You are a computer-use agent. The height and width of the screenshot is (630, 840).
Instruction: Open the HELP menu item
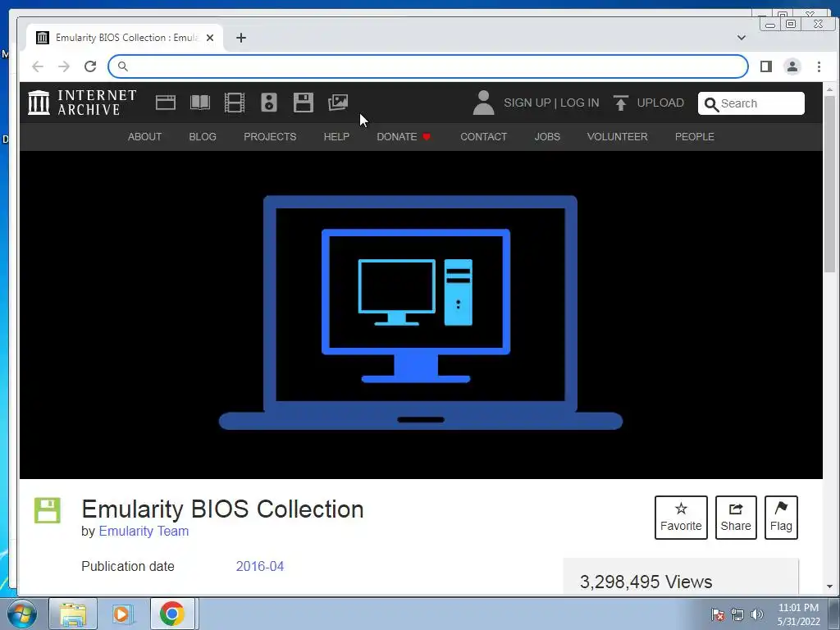point(336,137)
